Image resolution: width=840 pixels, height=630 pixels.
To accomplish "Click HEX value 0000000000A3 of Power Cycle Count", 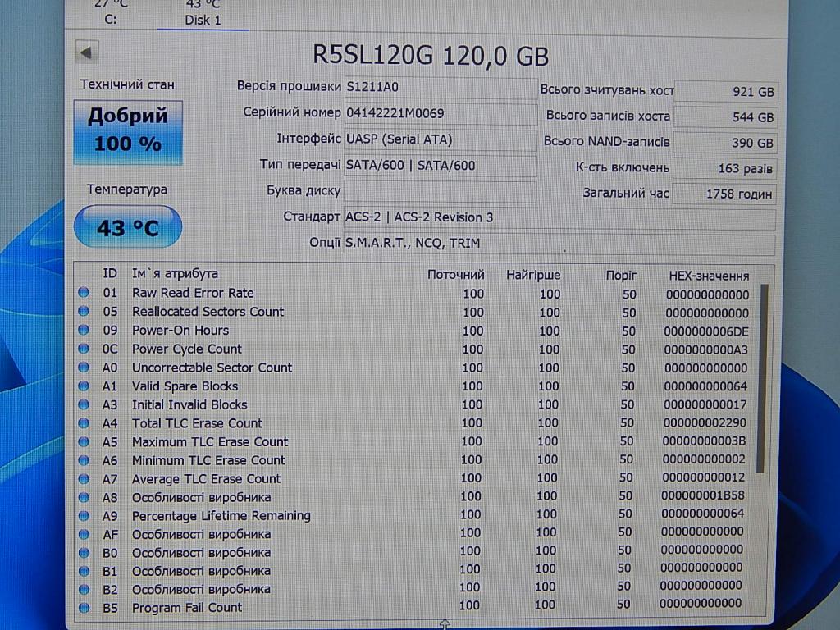I will click(x=706, y=349).
